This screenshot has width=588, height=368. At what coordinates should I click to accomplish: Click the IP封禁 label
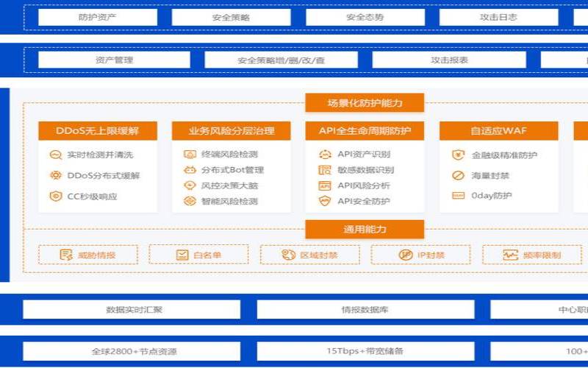click(x=431, y=255)
